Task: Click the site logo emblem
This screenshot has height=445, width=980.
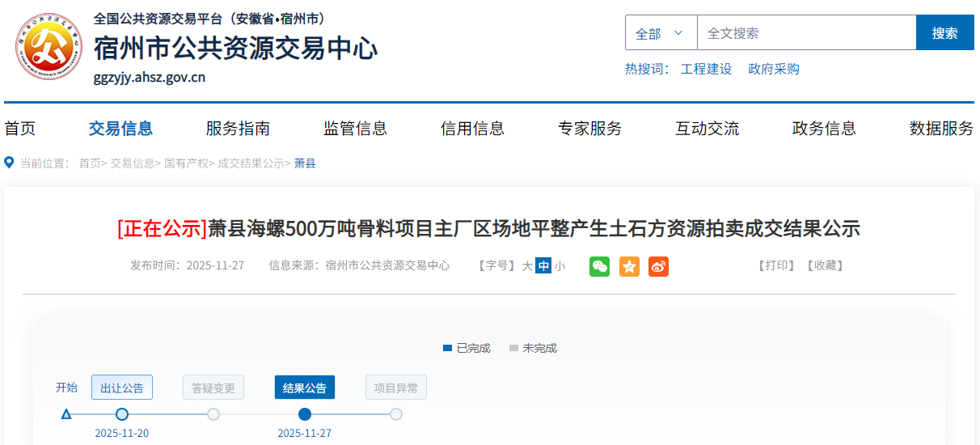Action: (x=49, y=52)
